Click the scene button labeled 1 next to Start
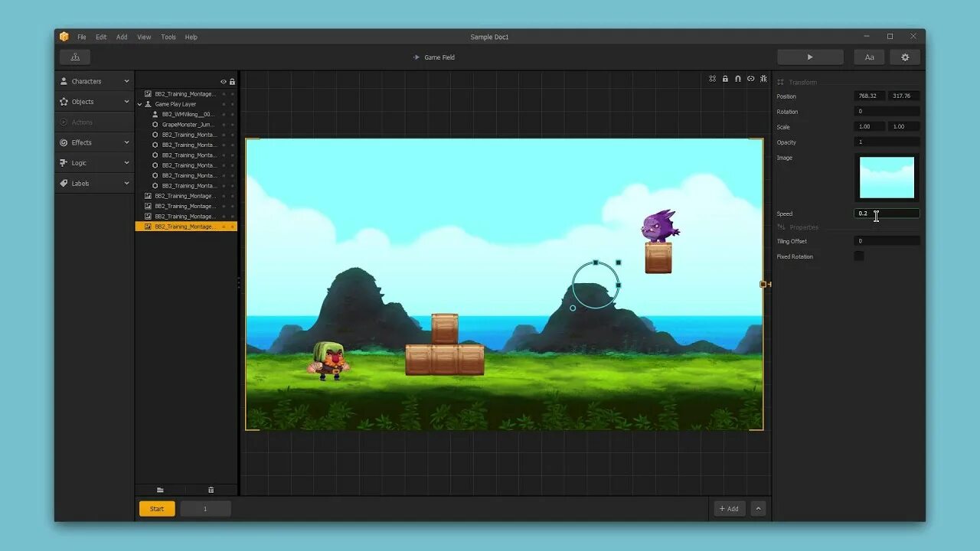980x551 pixels. click(x=205, y=509)
